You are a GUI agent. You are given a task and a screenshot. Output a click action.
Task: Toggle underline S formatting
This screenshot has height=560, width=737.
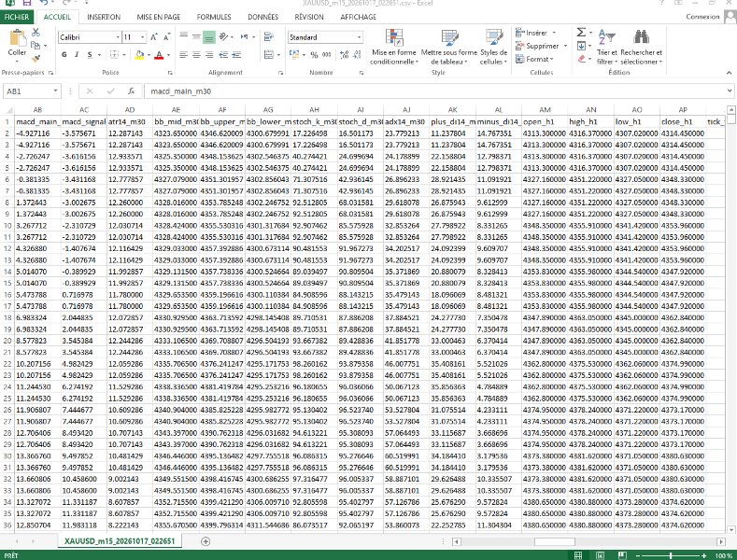[x=90, y=55]
